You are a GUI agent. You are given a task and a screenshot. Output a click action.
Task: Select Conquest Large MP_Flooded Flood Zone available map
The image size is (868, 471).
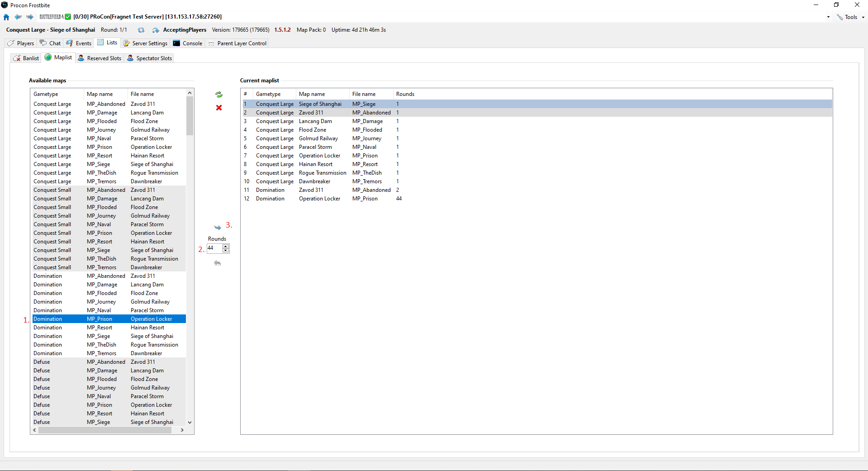click(x=109, y=121)
